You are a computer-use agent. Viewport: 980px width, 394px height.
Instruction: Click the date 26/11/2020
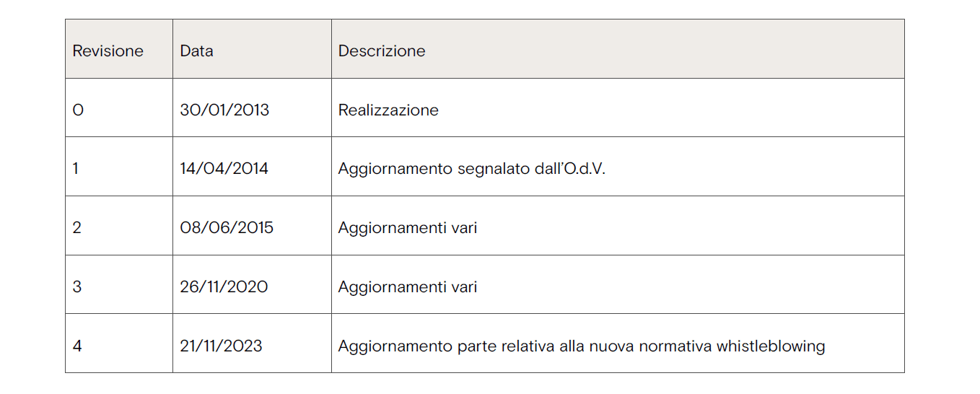[x=224, y=287]
